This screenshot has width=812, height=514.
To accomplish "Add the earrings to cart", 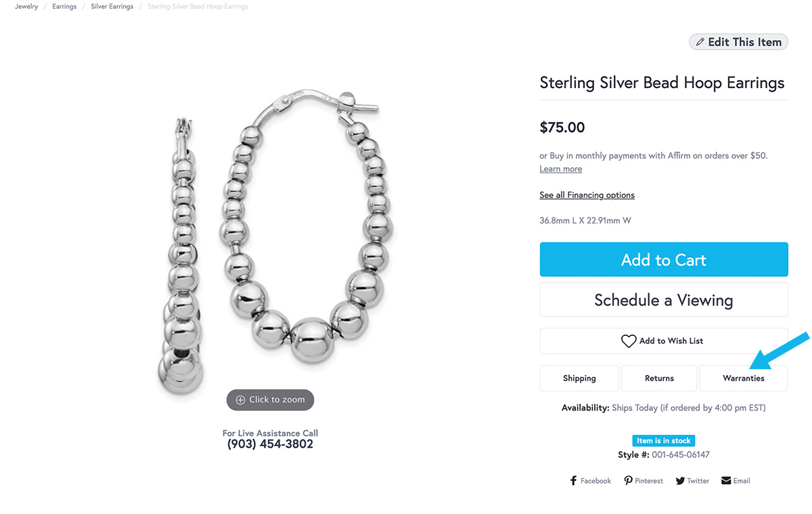I will point(664,260).
